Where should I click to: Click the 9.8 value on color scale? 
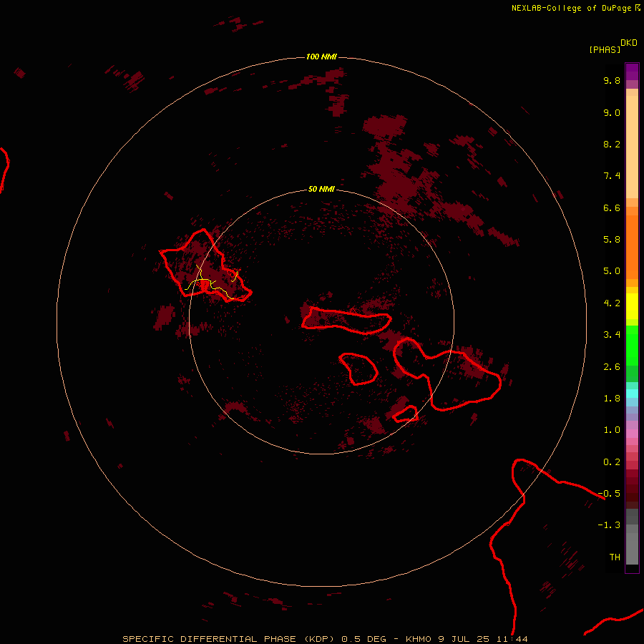click(612, 80)
